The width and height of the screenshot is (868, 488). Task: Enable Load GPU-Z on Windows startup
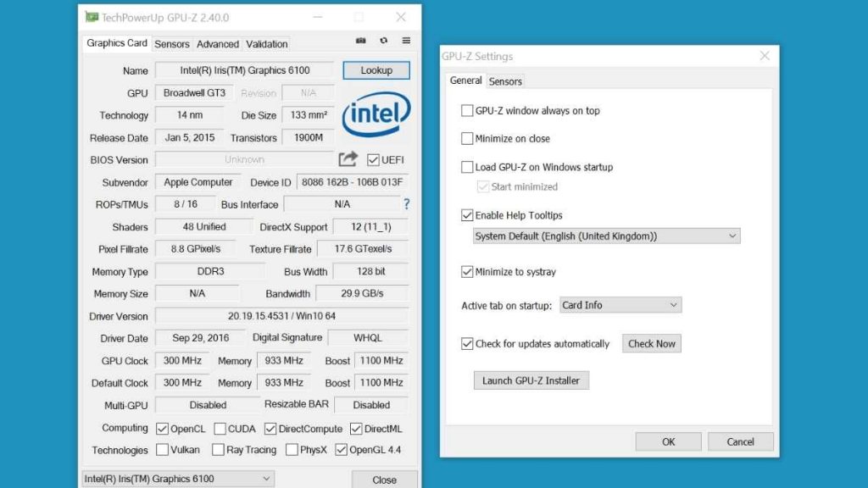(467, 167)
